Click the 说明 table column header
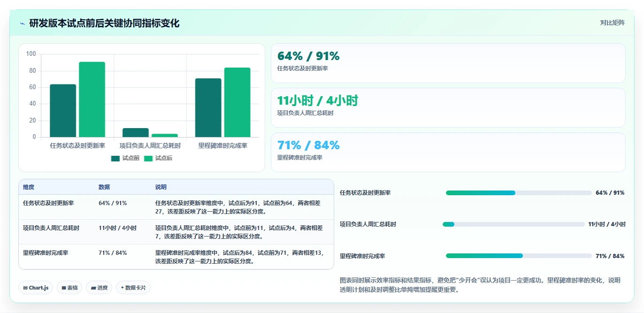Image resolution: width=644 pixels, height=313 pixels. 161,187
